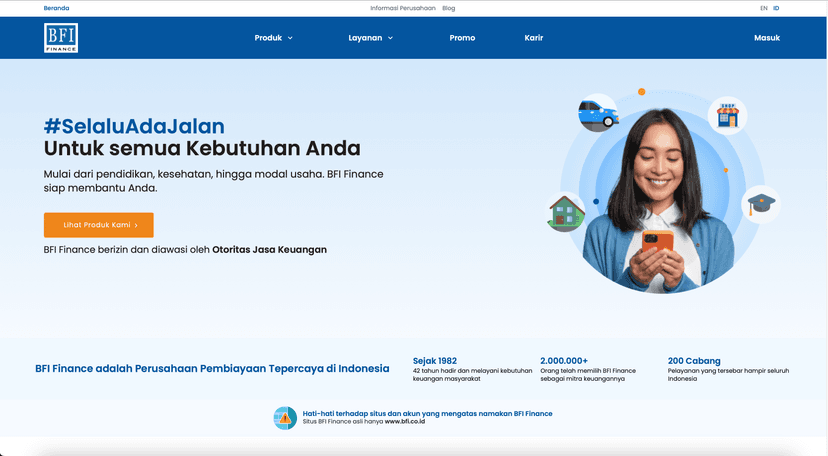828x456 pixels.
Task: Click the BFI Finance logo
Action: click(61, 37)
